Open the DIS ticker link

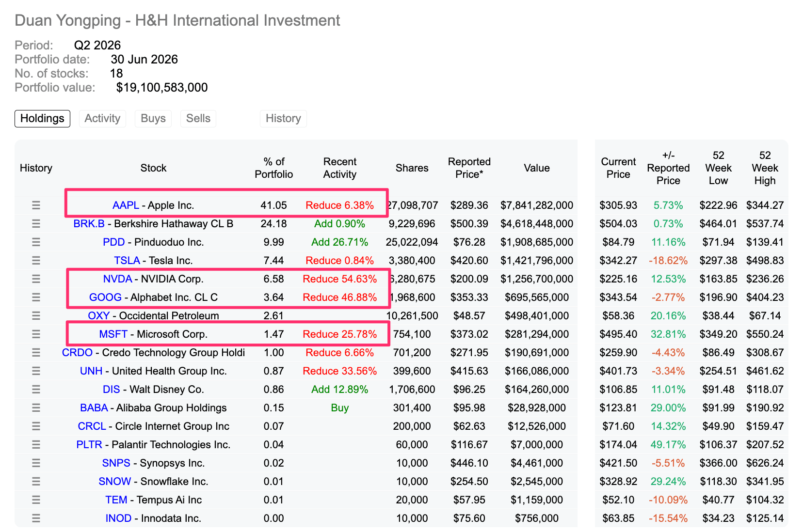(x=111, y=390)
